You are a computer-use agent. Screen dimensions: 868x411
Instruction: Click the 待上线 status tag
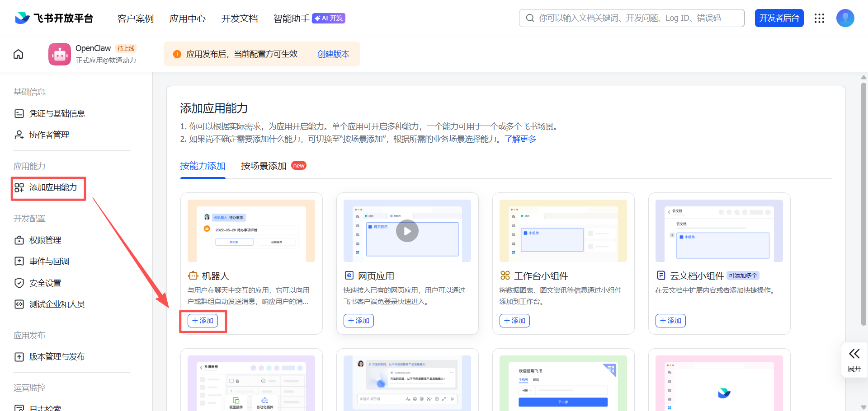point(126,48)
